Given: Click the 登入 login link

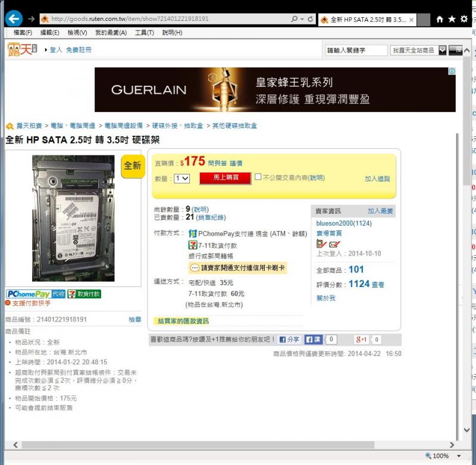Looking at the screenshot, I should tap(56, 50).
